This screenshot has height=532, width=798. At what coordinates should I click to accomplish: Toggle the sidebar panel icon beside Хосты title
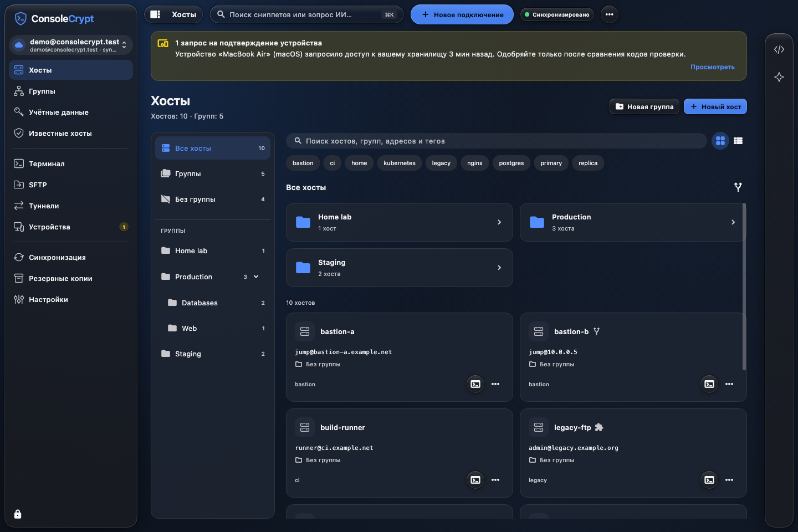pos(156,14)
